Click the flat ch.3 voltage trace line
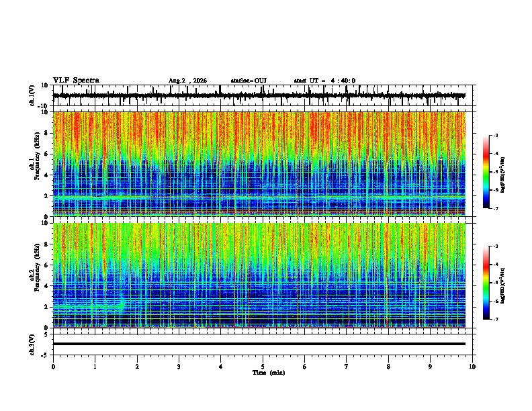The height and width of the screenshot is (411, 532). pyautogui.click(x=259, y=344)
